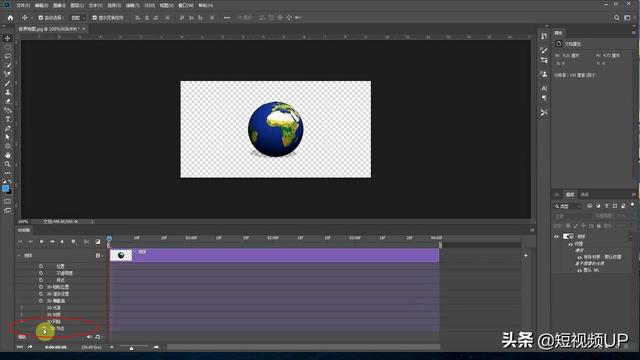The image size is (640, 360).
Task: Step to next frame in timeline
Action: (52, 242)
